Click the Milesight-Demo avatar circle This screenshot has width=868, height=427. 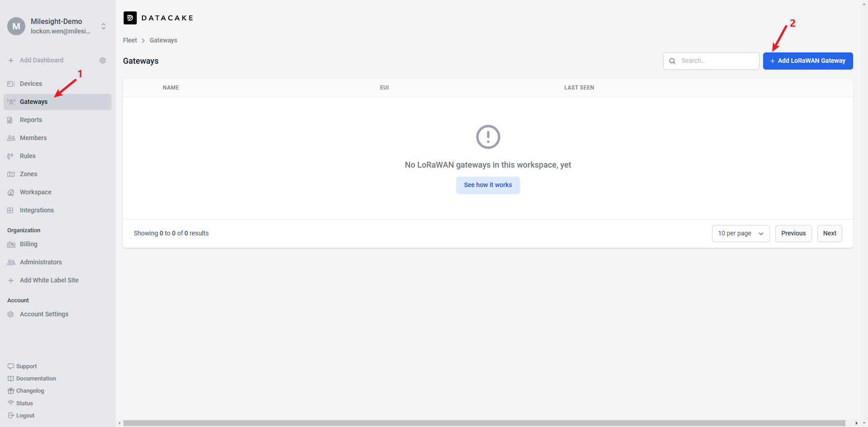[x=16, y=26]
